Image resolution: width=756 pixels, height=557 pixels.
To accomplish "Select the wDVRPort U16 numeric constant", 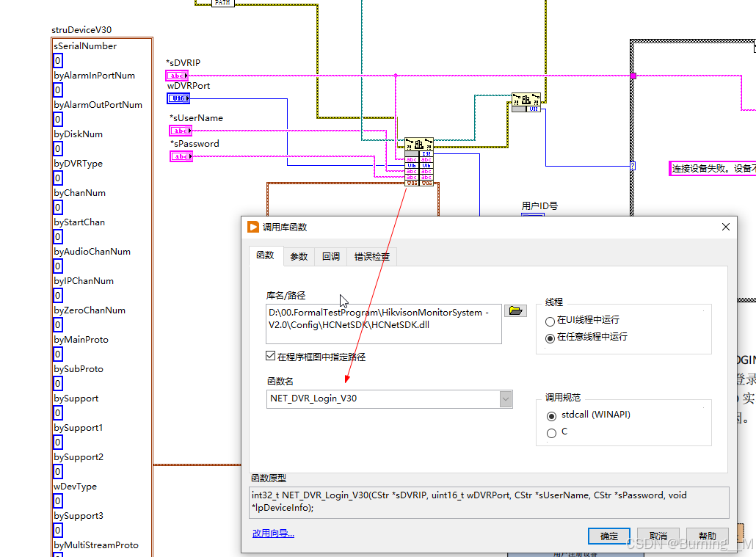I will (178, 98).
